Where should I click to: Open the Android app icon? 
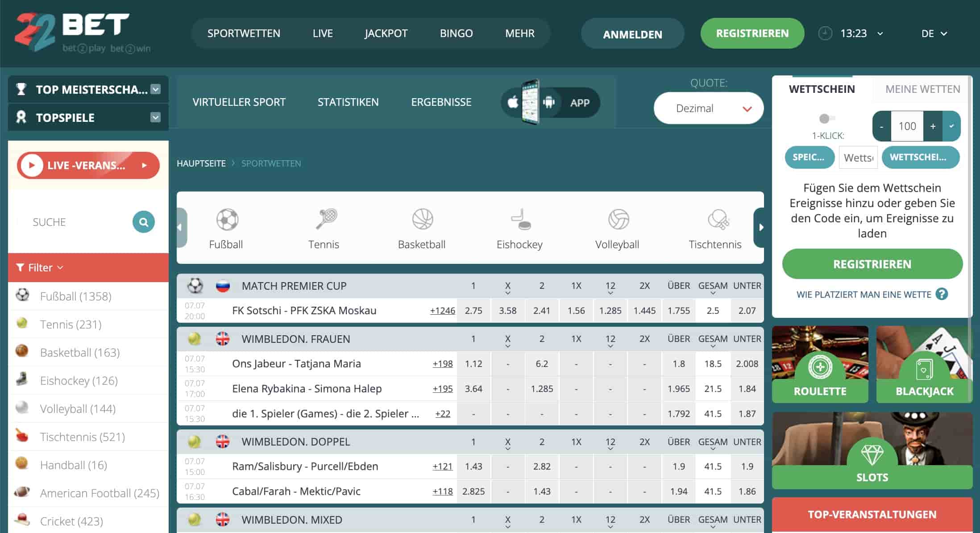(549, 102)
